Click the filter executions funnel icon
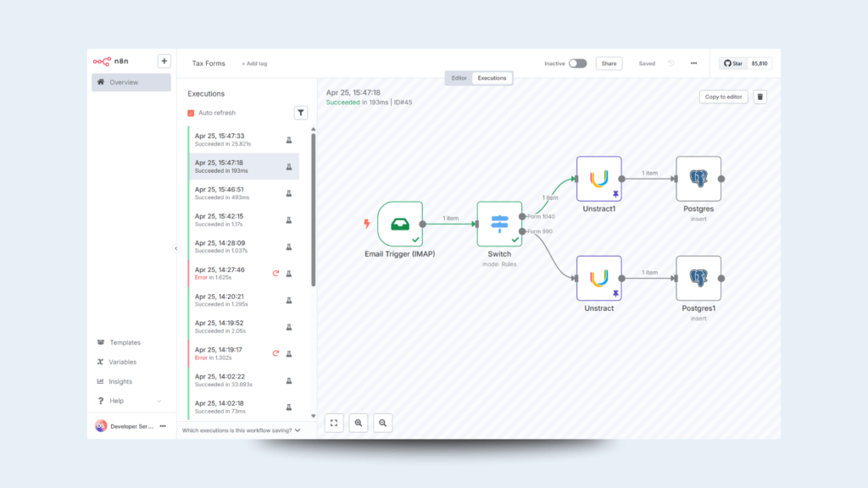This screenshot has height=488, width=868. pos(301,113)
